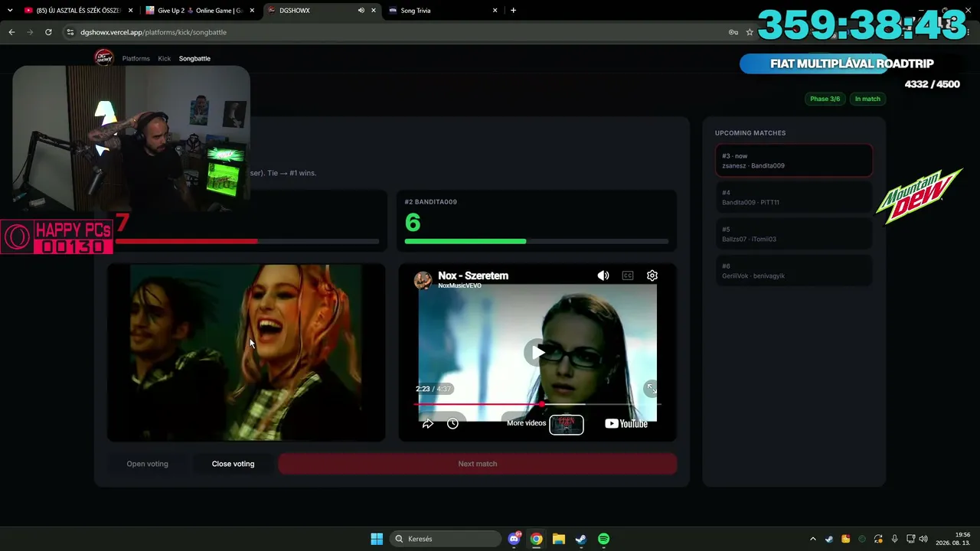
Task: Go back in browser history
Action: click(11, 32)
